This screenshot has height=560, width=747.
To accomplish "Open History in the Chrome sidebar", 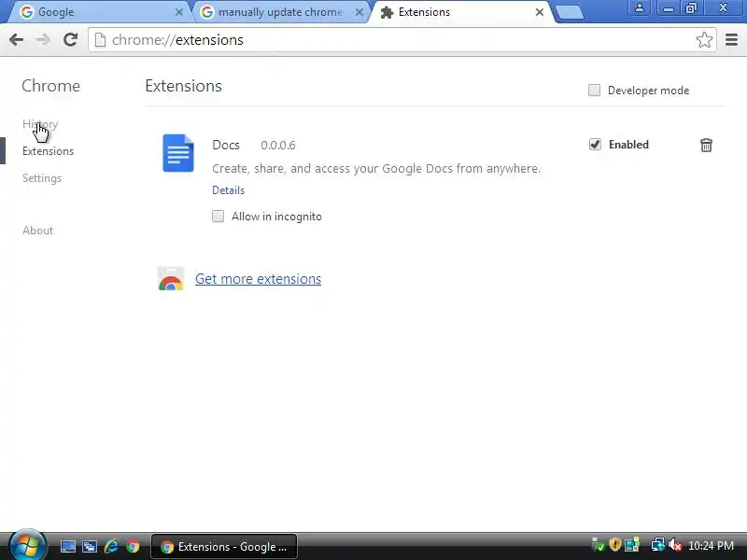I will (x=40, y=124).
